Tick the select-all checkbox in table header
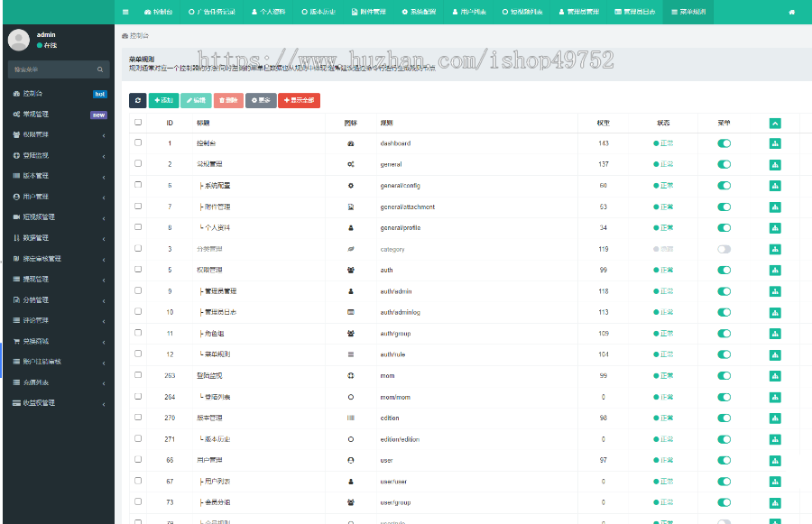 coord(138,122)
